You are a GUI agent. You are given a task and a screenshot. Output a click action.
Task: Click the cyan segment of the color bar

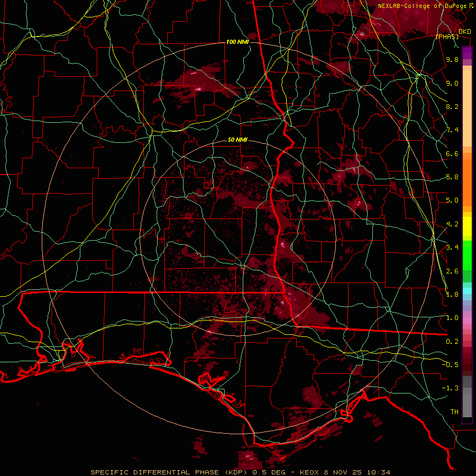(x=467, y=291)
